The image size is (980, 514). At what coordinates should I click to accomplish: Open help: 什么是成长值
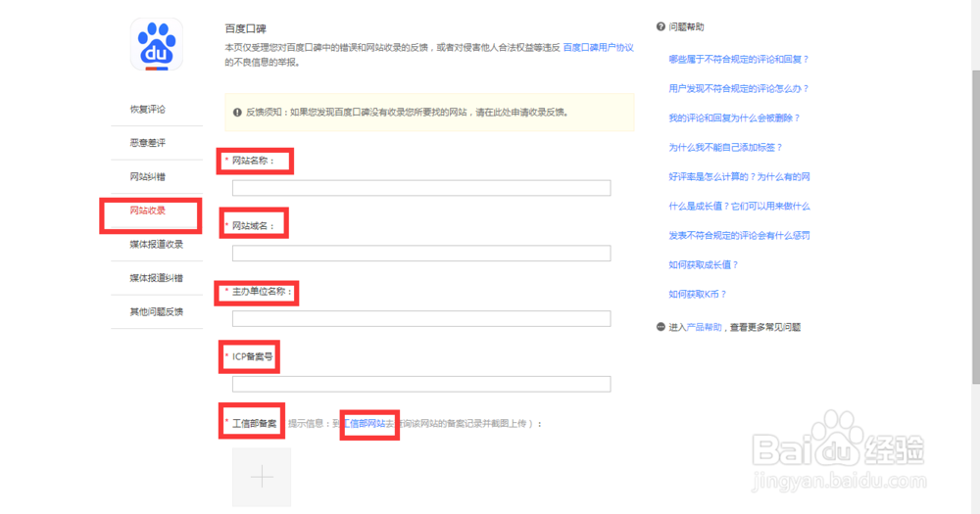pyautogui.click(x=739, y=207)
